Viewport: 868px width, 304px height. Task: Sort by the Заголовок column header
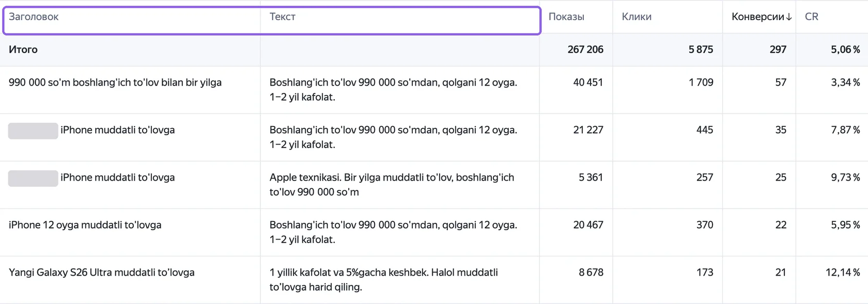tap(34, 17)
